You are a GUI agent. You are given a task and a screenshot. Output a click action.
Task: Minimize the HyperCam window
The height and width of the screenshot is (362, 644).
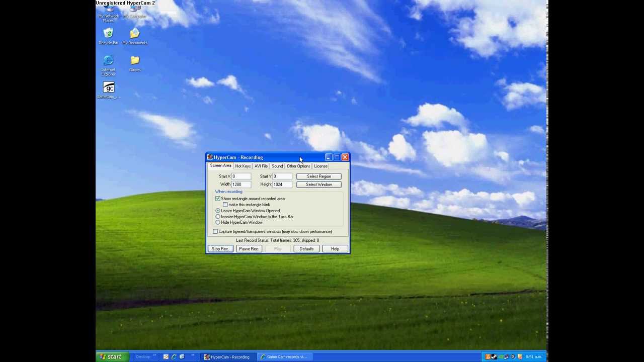tap(328, 157)
